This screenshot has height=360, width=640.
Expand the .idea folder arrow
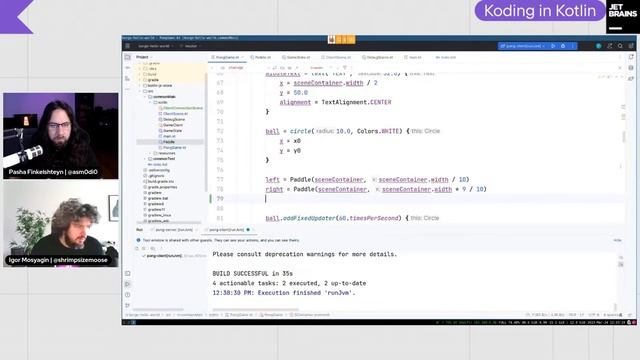[x=140, y=69]
